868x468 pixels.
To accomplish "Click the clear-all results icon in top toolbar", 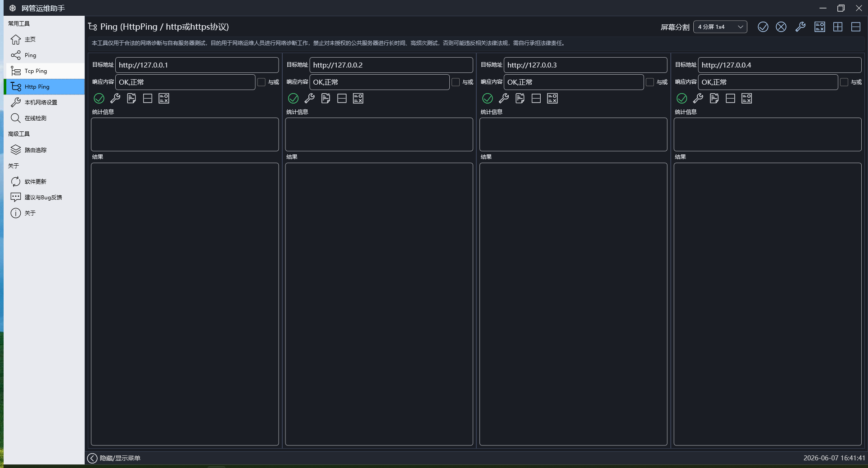I will click(820, 27).
